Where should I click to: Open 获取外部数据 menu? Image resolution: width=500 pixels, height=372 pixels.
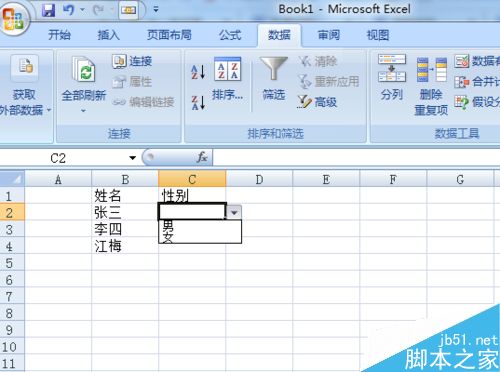click(25, 85)
